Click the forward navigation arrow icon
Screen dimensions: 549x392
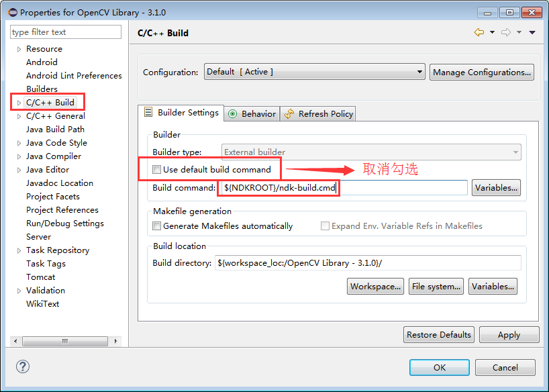[x=506, y=32]
